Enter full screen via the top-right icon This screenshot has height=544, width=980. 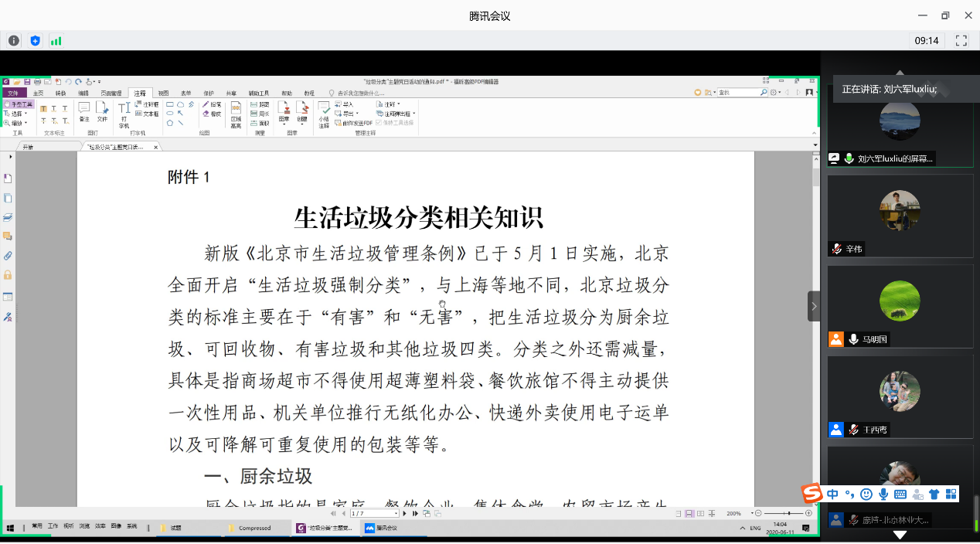[x=961, y=40]
